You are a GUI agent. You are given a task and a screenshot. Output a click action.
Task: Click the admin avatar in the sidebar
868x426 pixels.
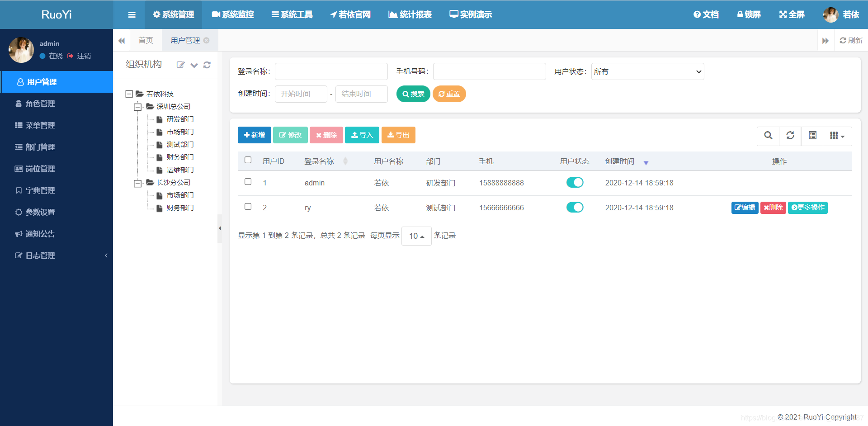pyautogui.click(x=21, y=50)
